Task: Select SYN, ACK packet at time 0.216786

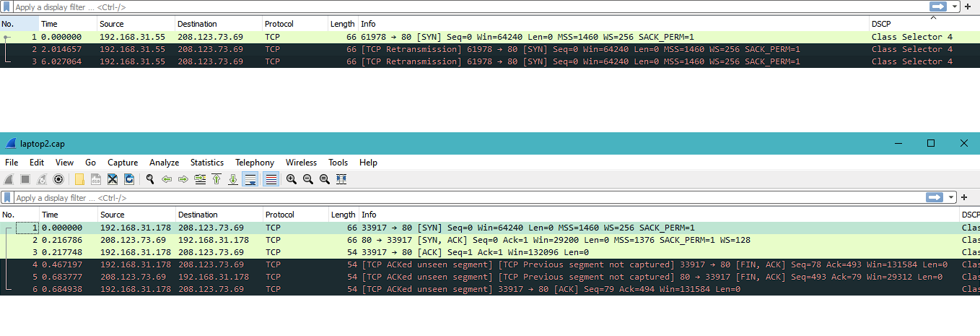Action: (x=490, y=240)
